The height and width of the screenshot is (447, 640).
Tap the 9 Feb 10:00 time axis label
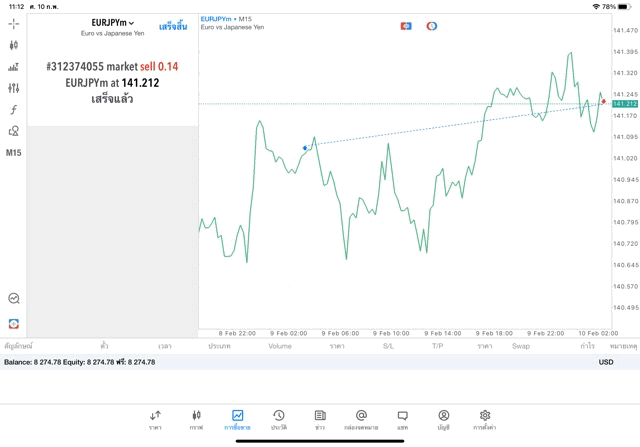pyautogui.click(x=391, y=334)
